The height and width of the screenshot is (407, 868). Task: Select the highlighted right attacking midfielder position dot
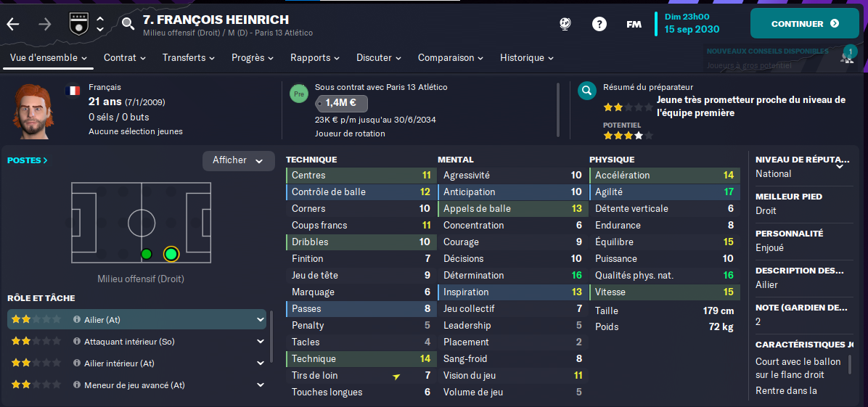(171, 254)
